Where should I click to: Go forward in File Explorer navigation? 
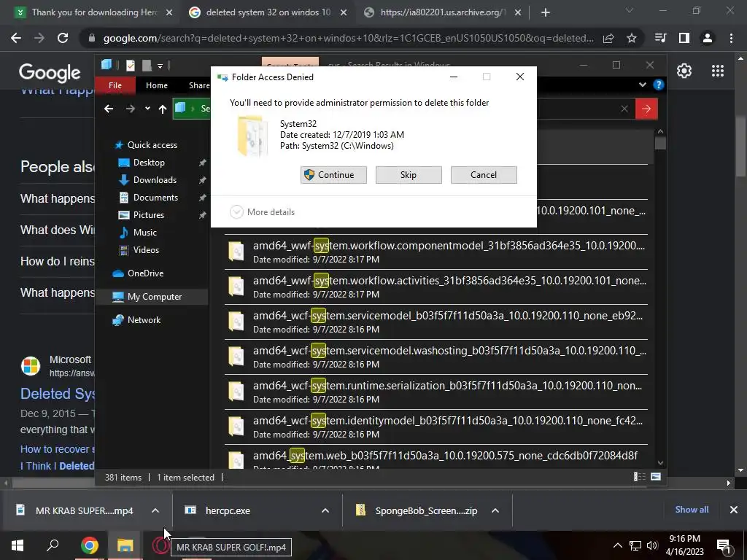coord(130,109)
